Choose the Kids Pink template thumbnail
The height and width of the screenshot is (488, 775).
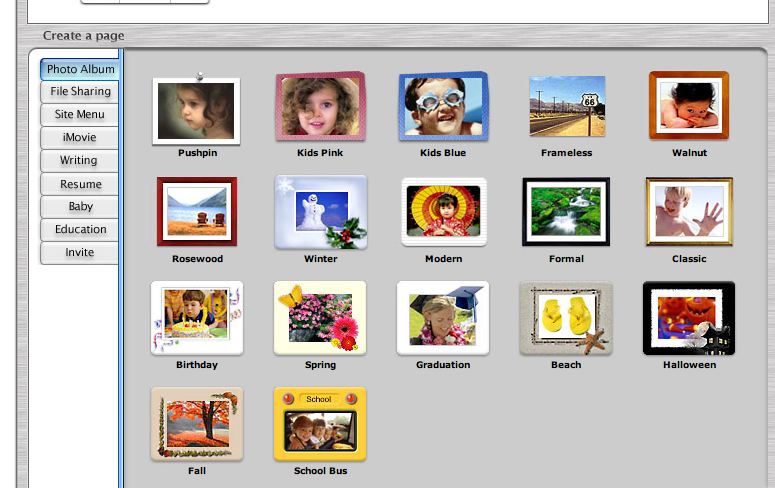click(320, 106)
